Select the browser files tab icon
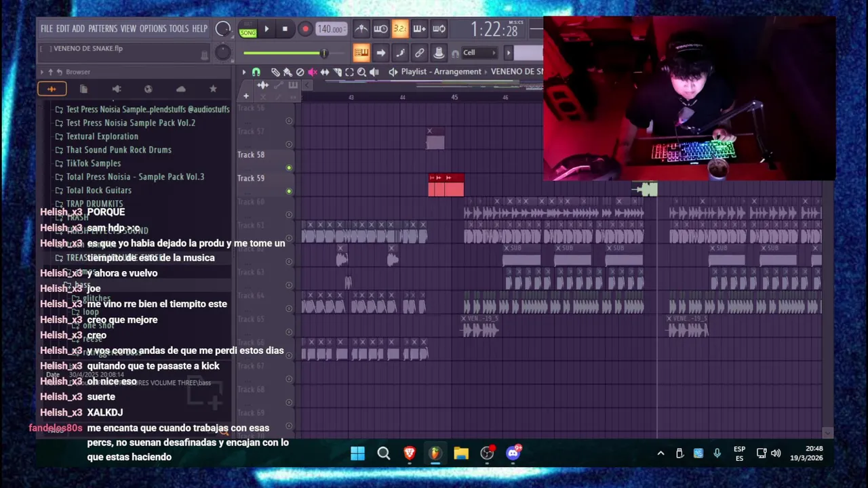Image resolution: width=868 pixels, height=488 pixels. (x=83, y=89)
